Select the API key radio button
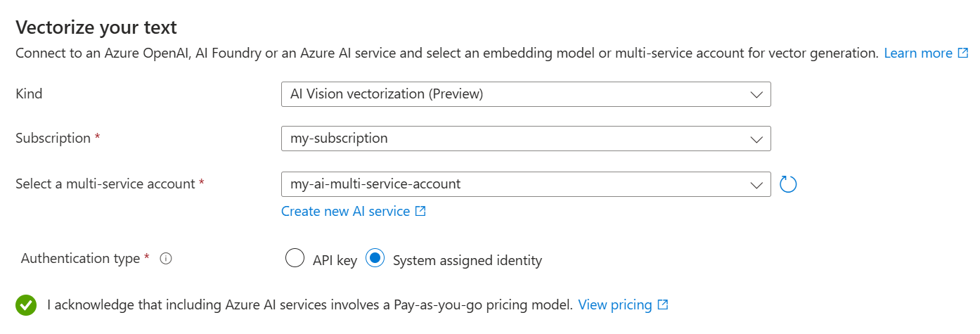This screenshot has width=980, height=334. [x=295, y=259]
